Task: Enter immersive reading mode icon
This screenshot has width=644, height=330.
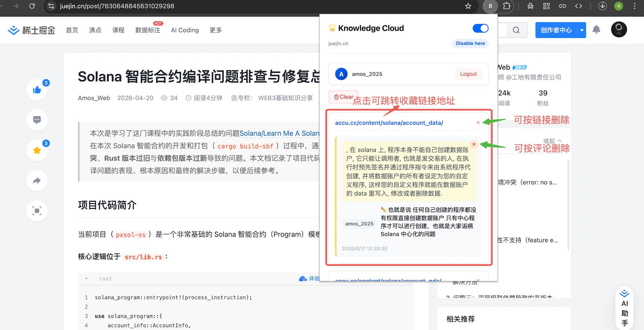Action: tap(37, 211)
